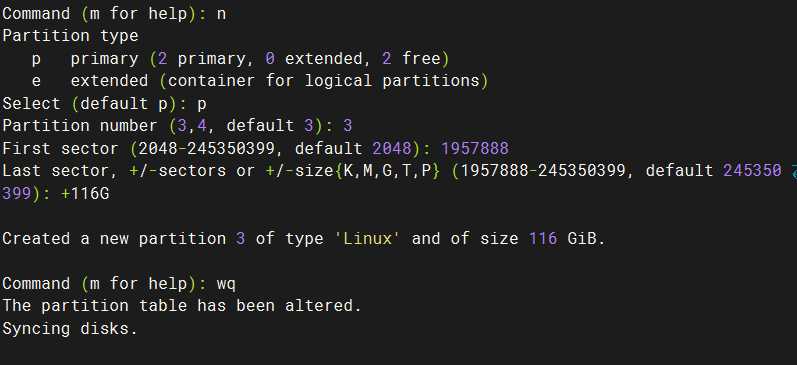Click the first sector value 1957888
The height and width of the screenshot is (365, 797).
[475, 148]
